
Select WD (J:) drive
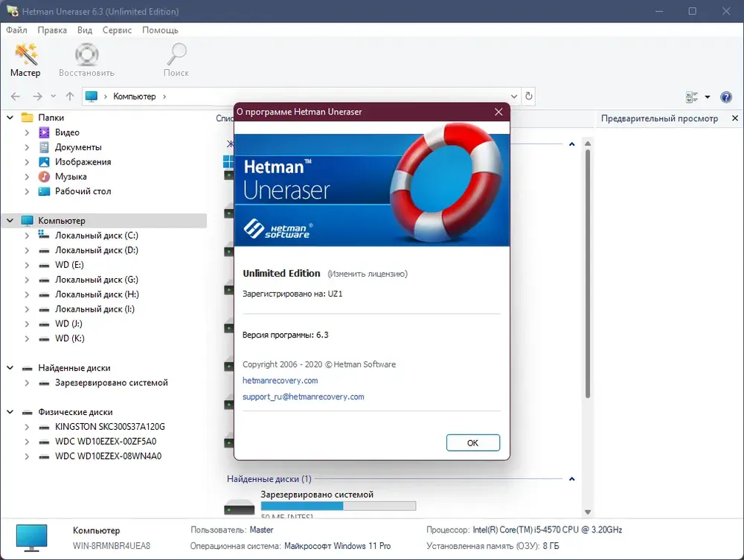tap(68, 324)
